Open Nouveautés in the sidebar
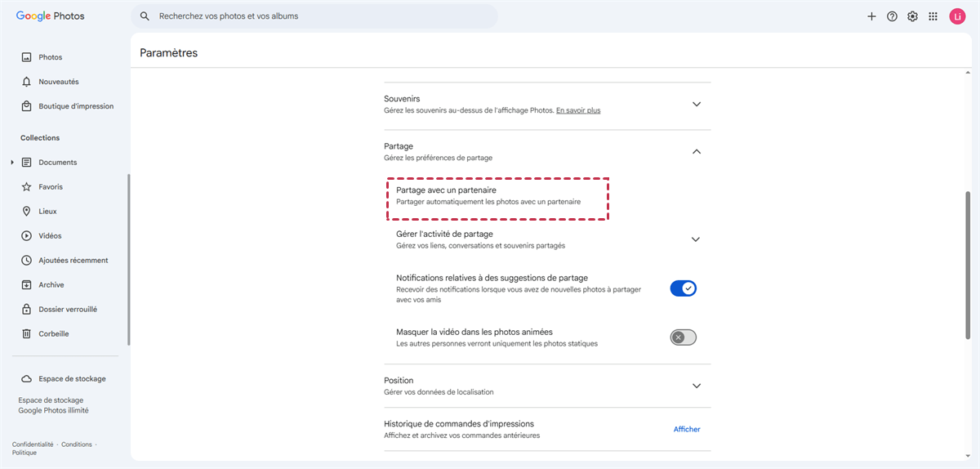Viewport: 980px width, 469px height. [58, 82]
